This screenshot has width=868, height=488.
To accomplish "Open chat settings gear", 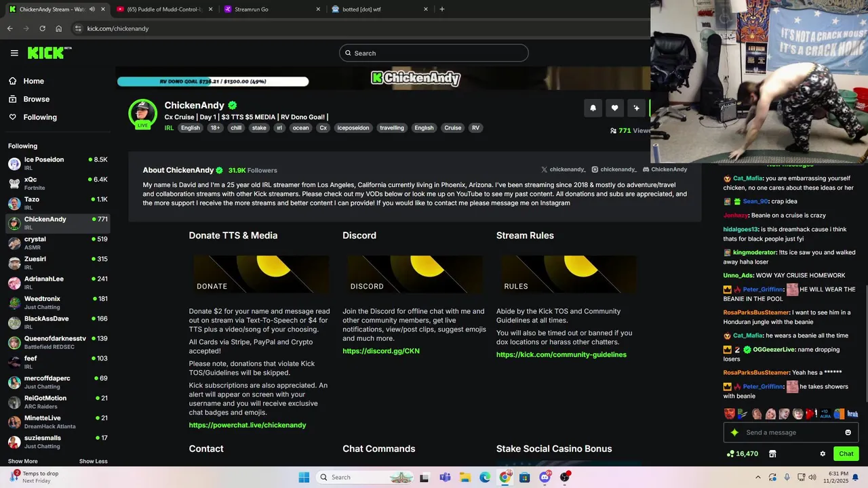I will [823, 454].
